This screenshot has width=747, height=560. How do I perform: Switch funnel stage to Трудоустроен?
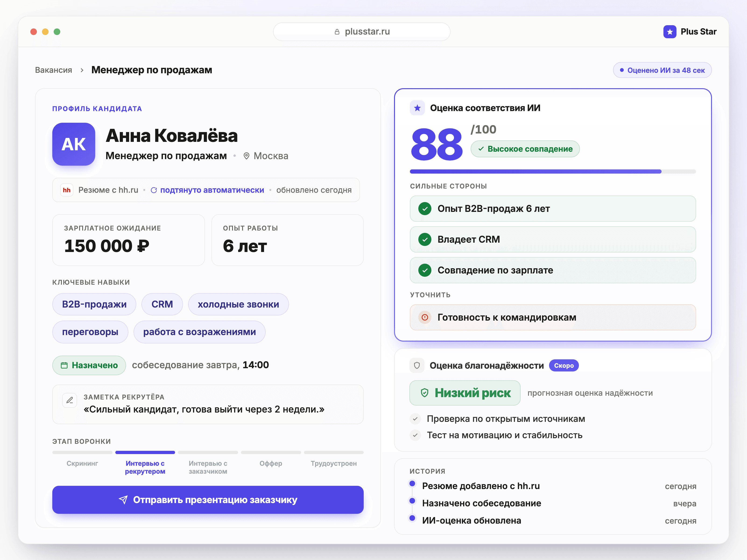pos(334,463)
